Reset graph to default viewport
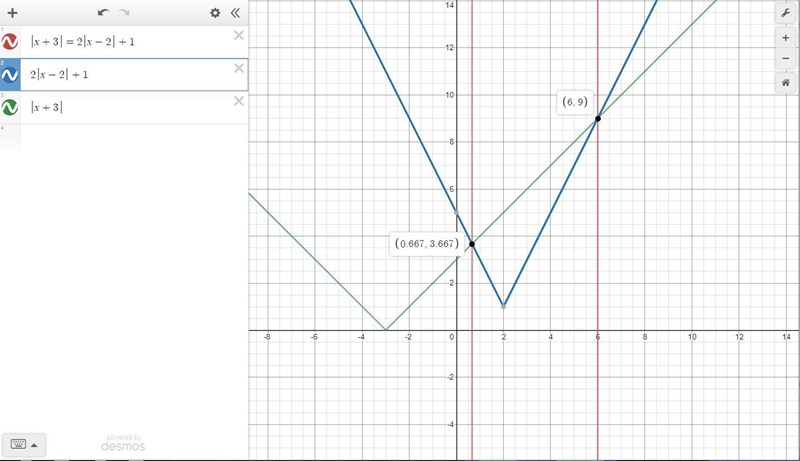800x461 pixels. [786, 83]
